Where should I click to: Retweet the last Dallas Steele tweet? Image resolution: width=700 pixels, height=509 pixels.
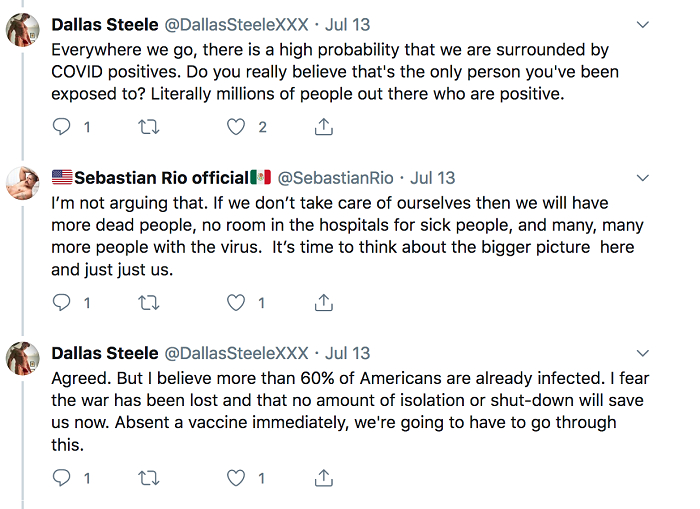[x=149, y=478]
